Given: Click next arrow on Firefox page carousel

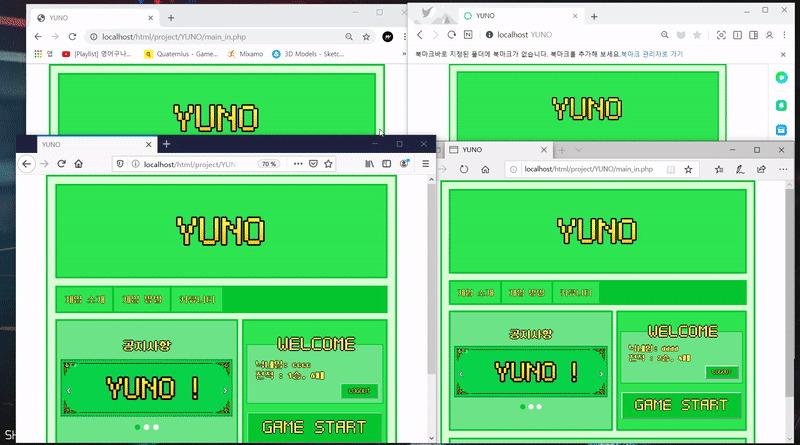Looking at the screenshot, I should pyautogui.click(x=226, y=390).
